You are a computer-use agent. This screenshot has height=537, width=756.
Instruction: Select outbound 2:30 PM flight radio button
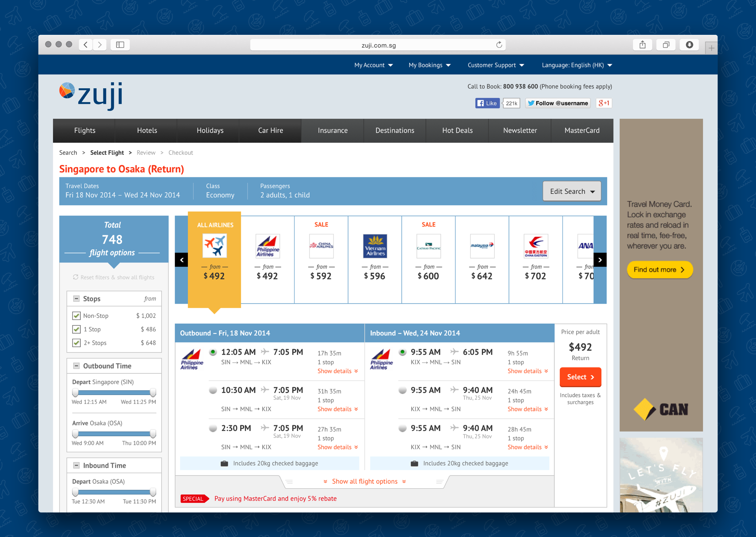click(213, 428)
